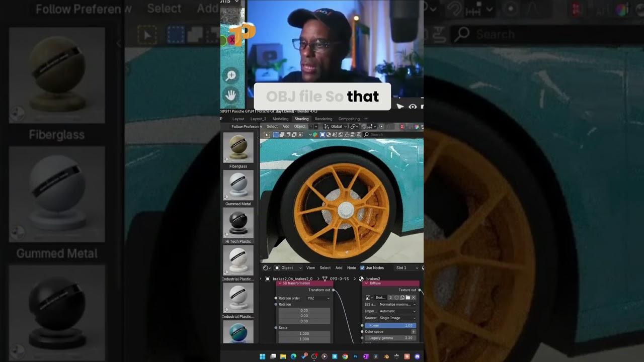
Task: Click the brakes2_06_brakes2_0 breadcrumb
Action: tap(293, 279)
